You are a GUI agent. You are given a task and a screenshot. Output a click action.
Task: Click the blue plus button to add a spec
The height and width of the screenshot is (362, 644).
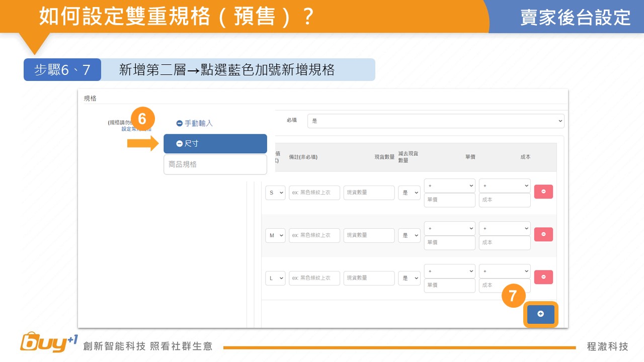click(x=540, y=314)
